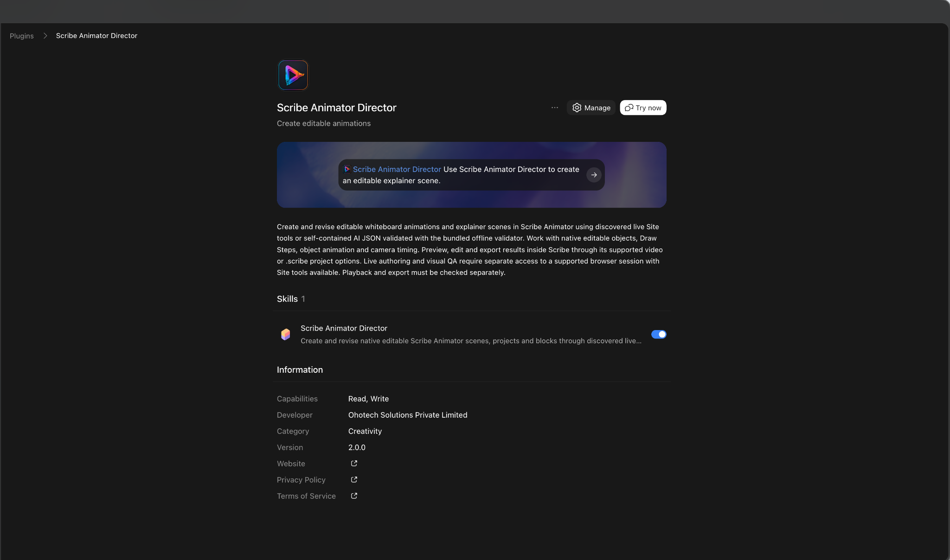Click the breadcrumb chevron separator

[45, 36]
